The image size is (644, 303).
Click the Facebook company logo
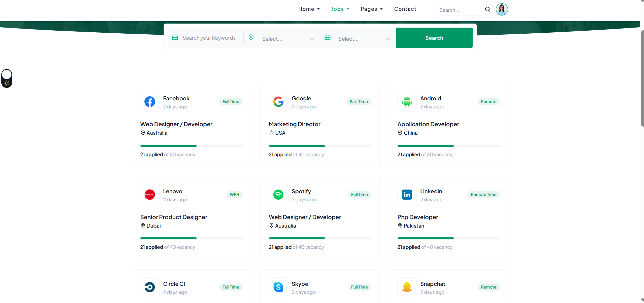click(150, 102)
